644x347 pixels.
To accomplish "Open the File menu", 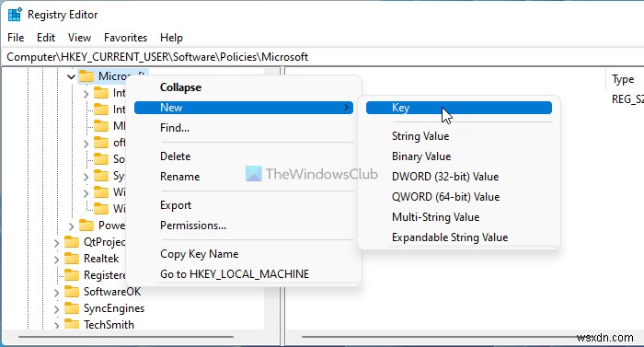I will (x=16, y=38).
